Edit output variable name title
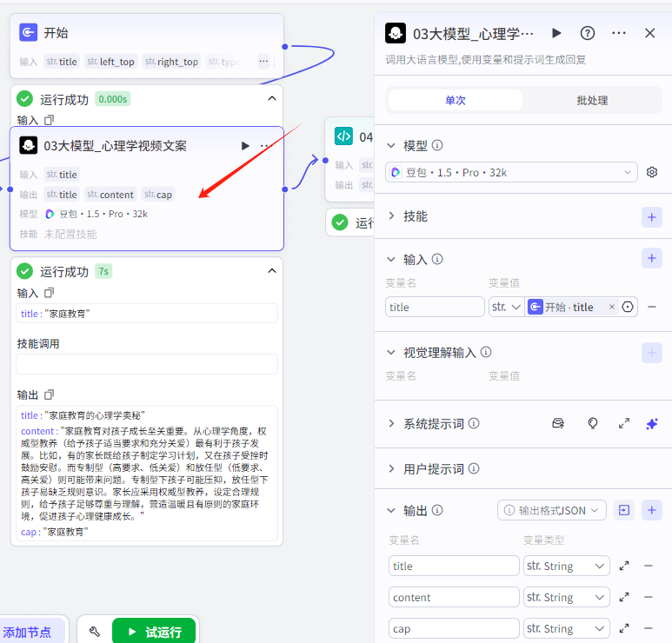 coord(454,566)
